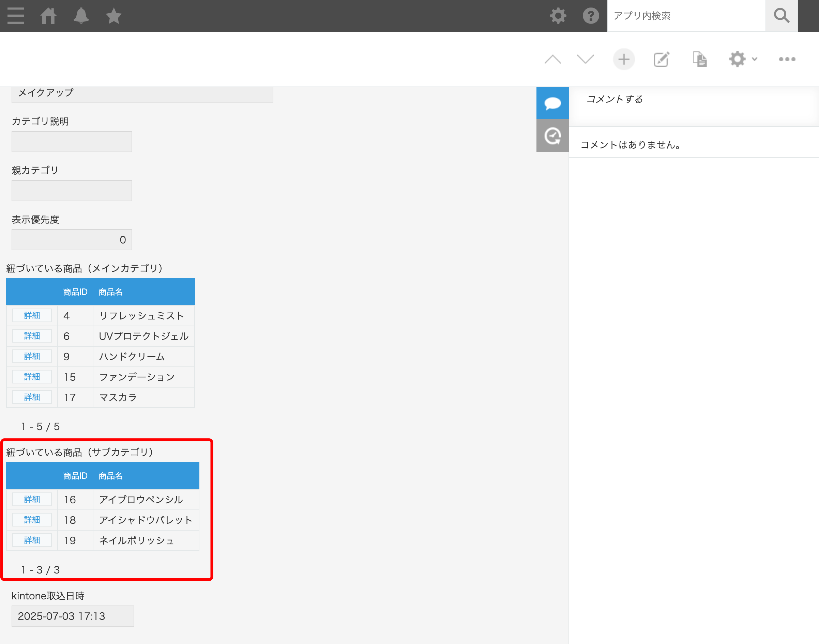Viewport: 819px width, 644px height.
Task: Click the アプリ内検索 search field
Action: (686, 16)
